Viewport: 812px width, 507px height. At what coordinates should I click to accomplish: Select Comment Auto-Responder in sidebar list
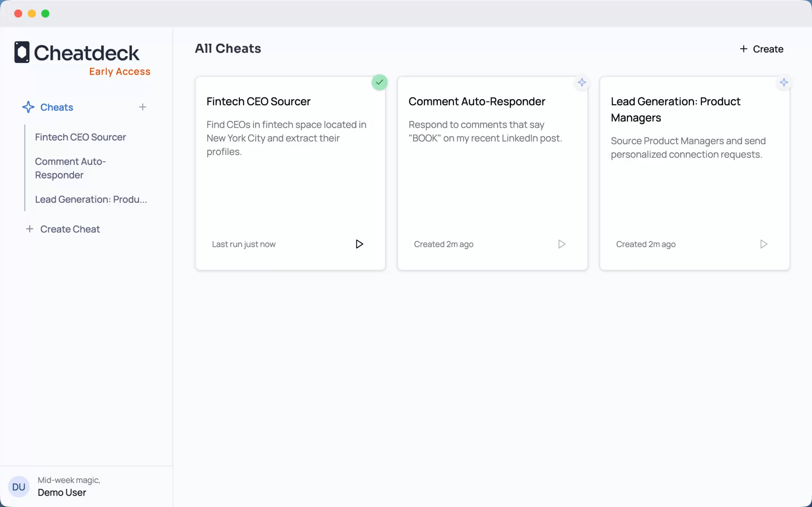pyautogui.click(x=70, y=168)
